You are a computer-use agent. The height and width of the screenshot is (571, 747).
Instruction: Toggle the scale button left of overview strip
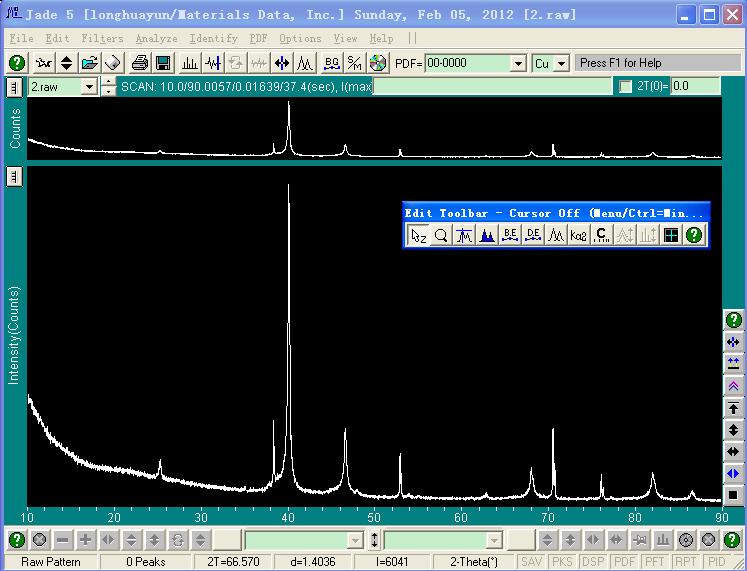pos(14,87)
